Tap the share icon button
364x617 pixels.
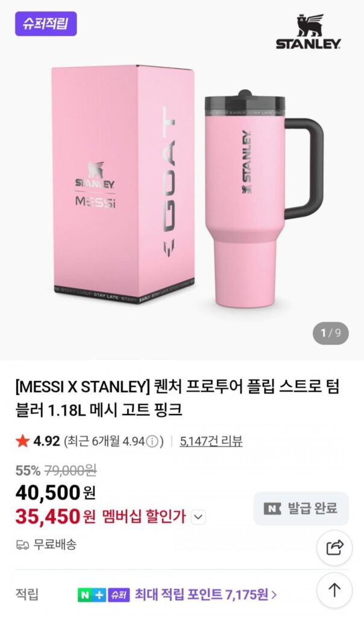pyautogui.click(x=334, y=548)
